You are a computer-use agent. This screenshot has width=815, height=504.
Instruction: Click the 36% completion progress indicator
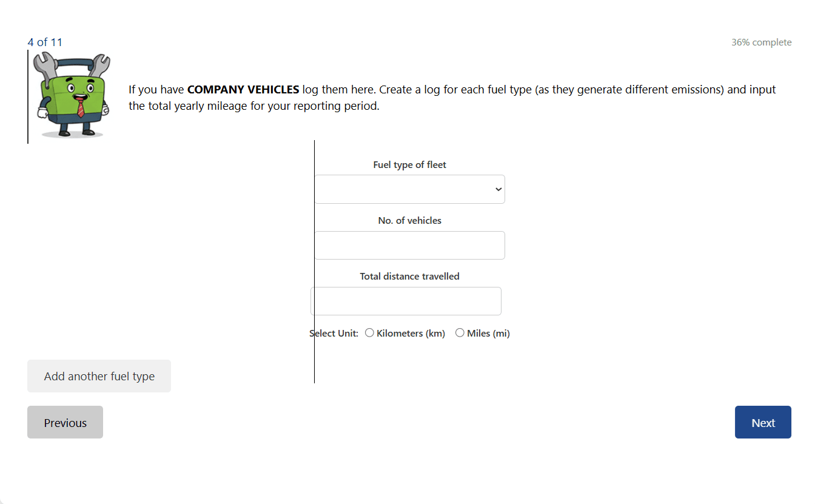761,42
